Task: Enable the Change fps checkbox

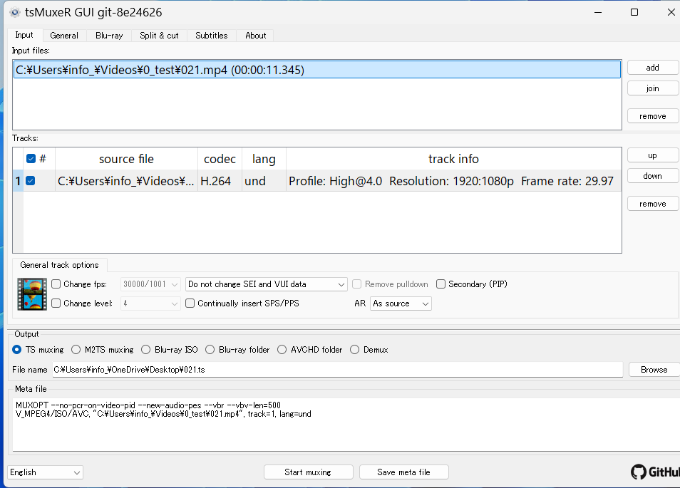Action: (56, 284)
